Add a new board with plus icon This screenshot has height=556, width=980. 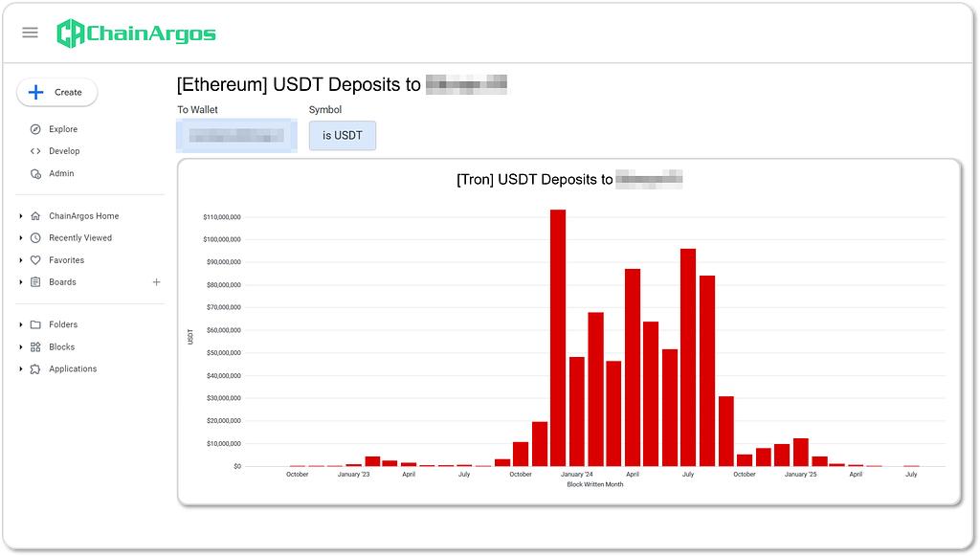pyautogui.click(x=157, y=282)
